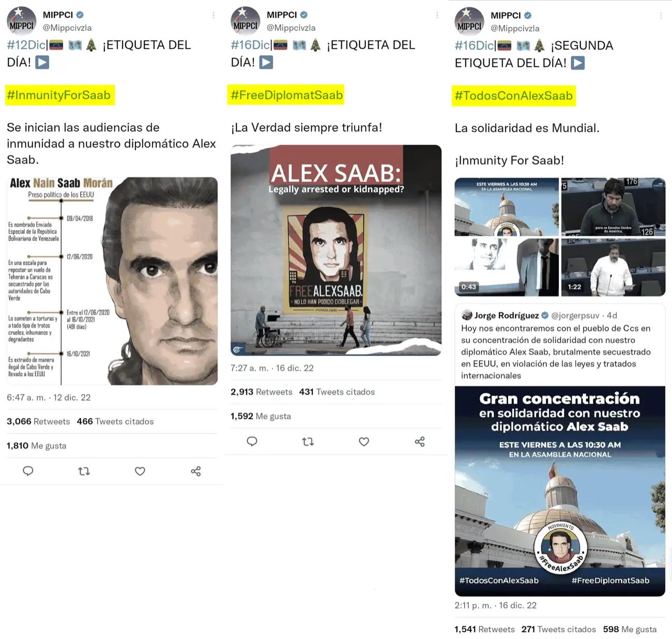Open the #InmunityForSaab hashtag

pos(59,95)
